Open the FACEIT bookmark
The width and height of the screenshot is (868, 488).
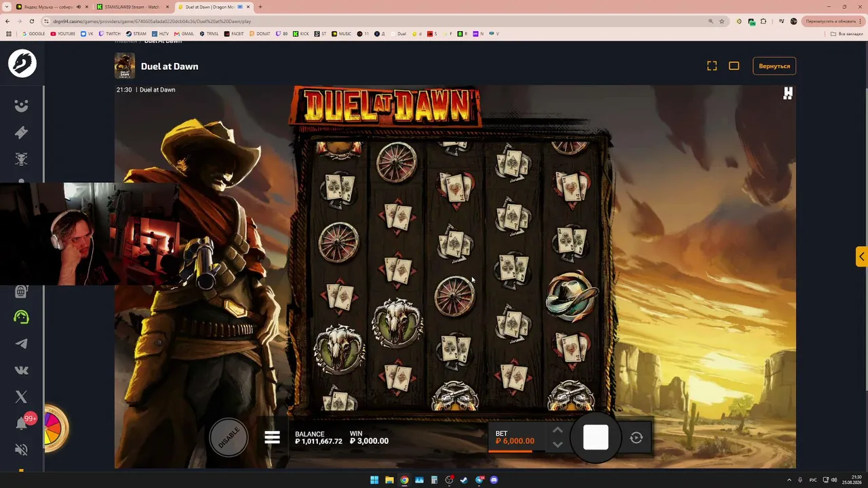[234, 33]
